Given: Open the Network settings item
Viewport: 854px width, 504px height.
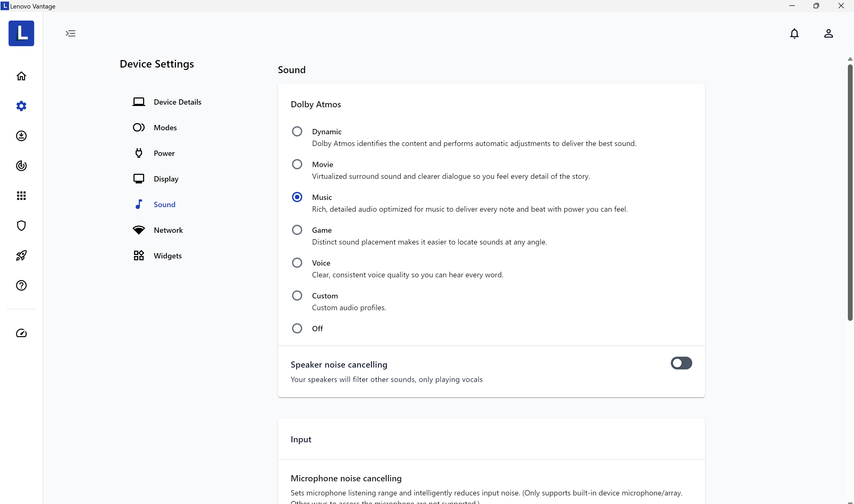Looking at the screenshot, I should 168,230.
